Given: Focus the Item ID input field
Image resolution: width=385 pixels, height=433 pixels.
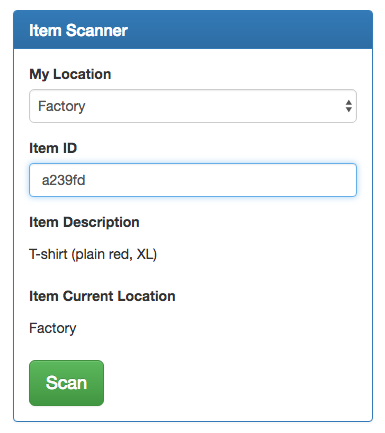Looking at the screenshot, I should (193, 180).
